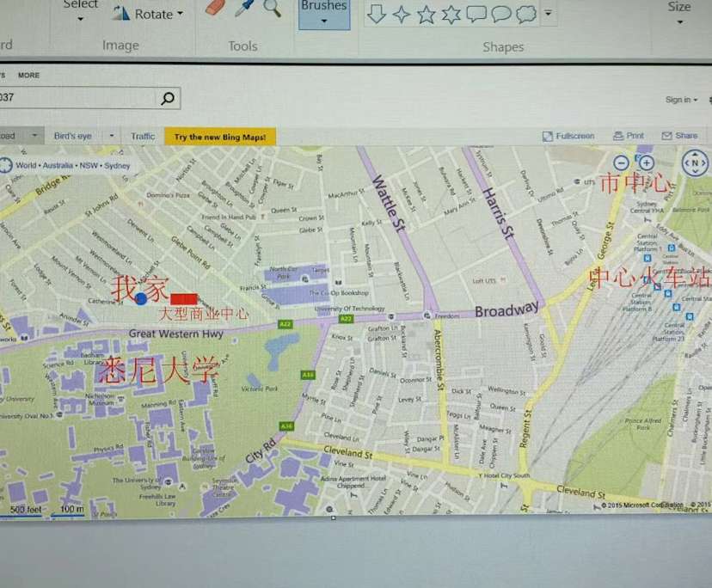Open map in Fullscreen

(568, 136)
